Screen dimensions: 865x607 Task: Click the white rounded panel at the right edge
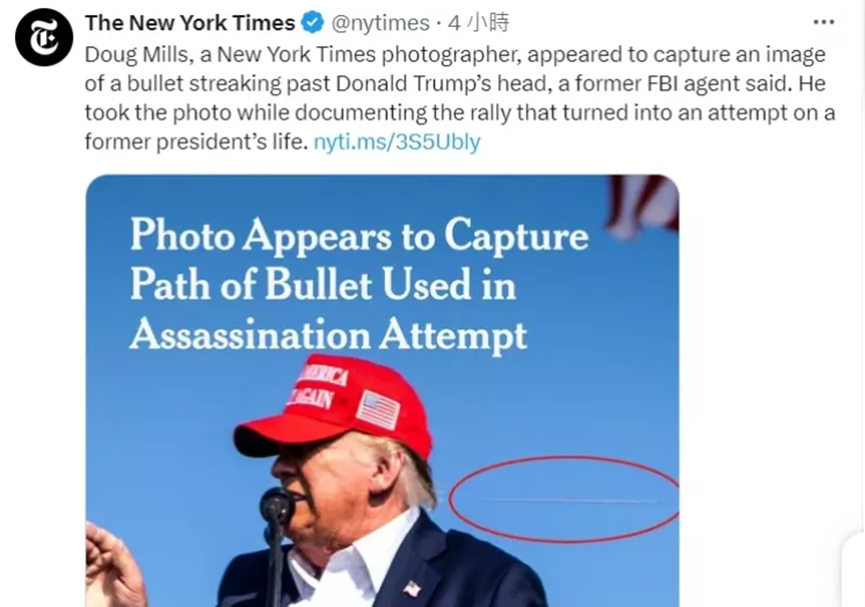853,569
